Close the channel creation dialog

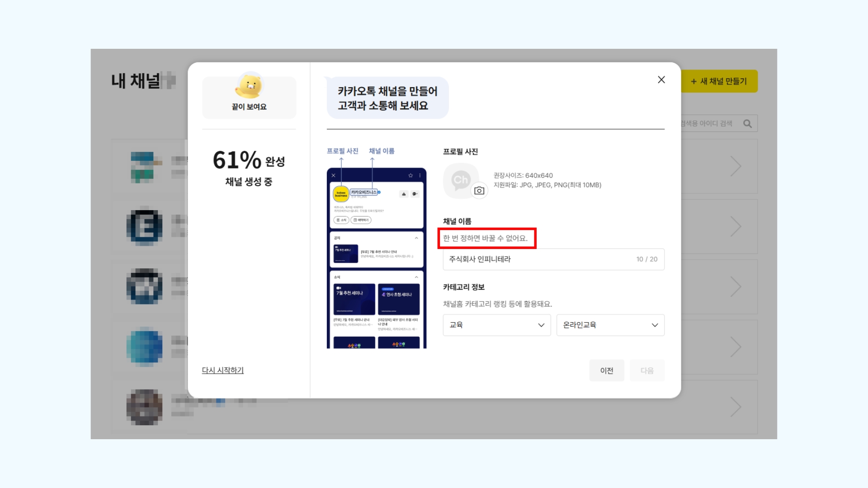(x=661, y=80)
